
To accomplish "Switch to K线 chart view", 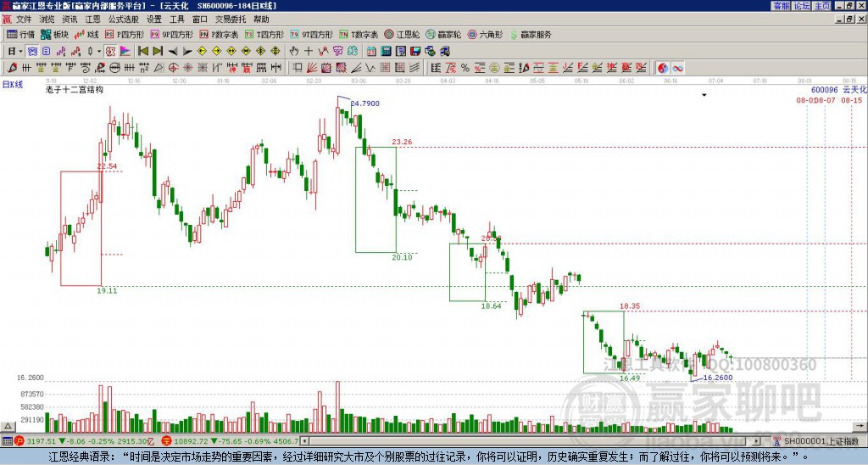I will [x=87, y=34].
